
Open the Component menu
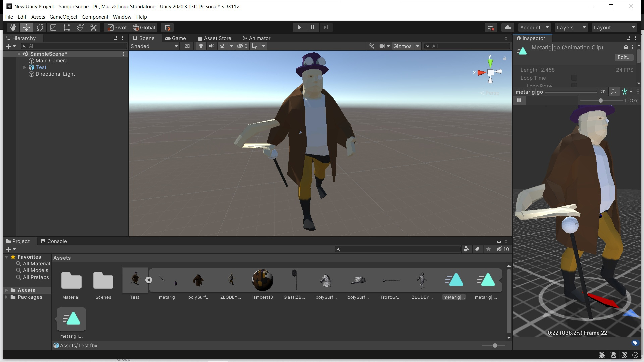95,17
